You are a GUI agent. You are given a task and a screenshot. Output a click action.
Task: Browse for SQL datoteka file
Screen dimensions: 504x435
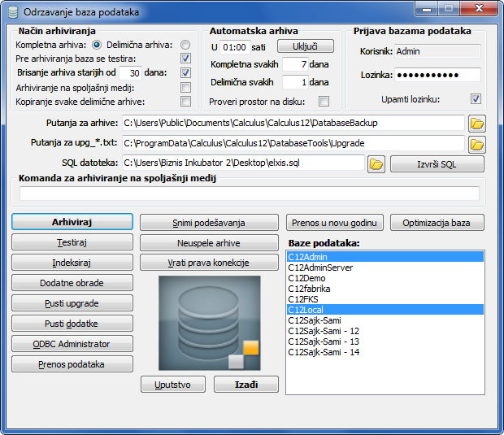click(376, 164)
